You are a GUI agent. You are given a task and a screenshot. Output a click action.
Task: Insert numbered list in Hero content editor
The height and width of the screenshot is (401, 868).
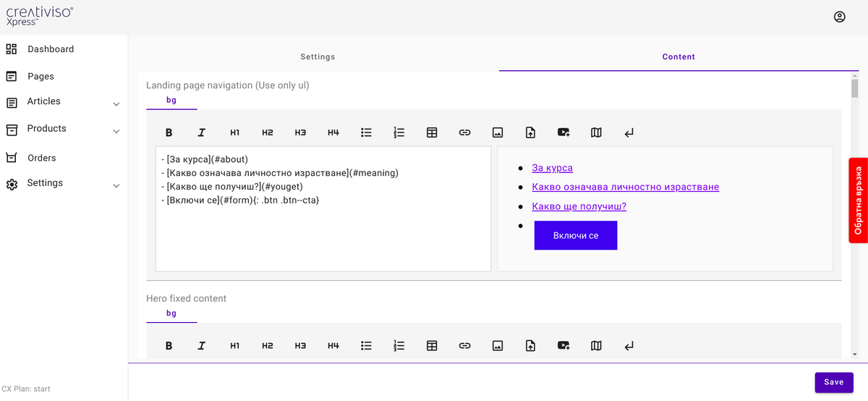399,346
